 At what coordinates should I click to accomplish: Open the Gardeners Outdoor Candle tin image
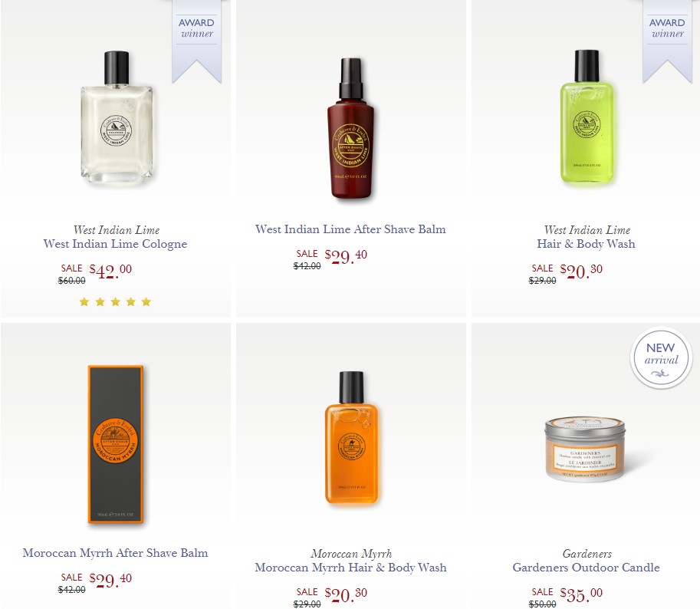[585, 449]
